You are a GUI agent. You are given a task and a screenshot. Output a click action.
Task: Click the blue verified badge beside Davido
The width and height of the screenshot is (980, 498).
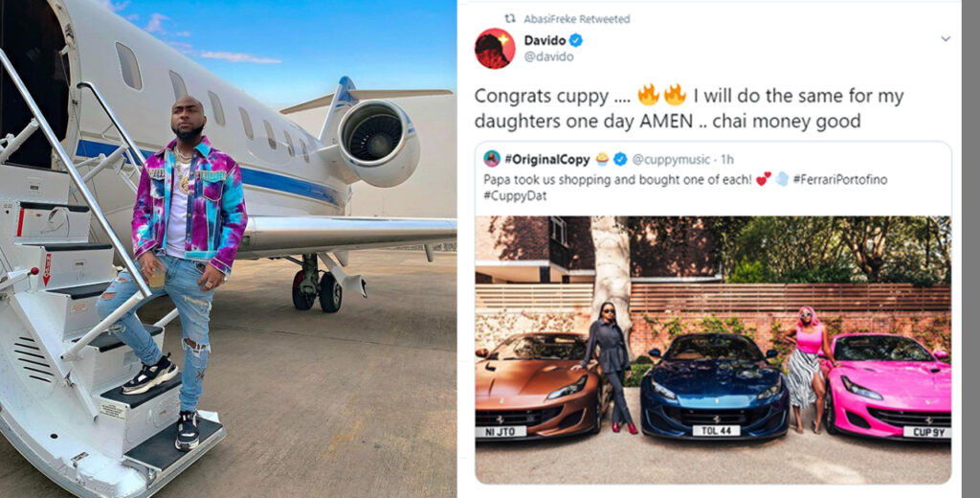pyautogui.click(x=575, y=40)
